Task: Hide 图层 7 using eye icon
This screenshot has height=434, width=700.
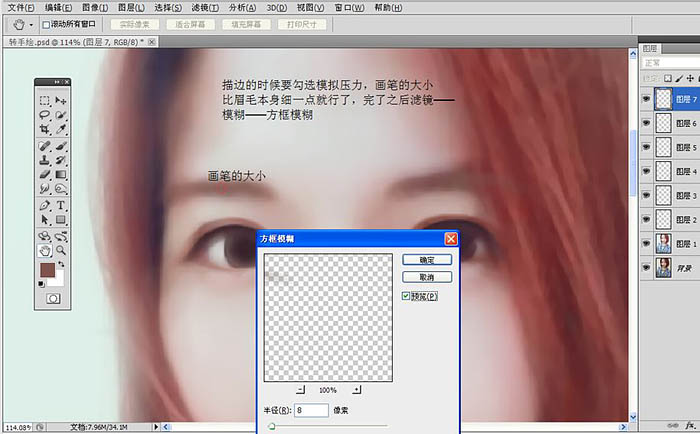Action: (x=645, y=98)
